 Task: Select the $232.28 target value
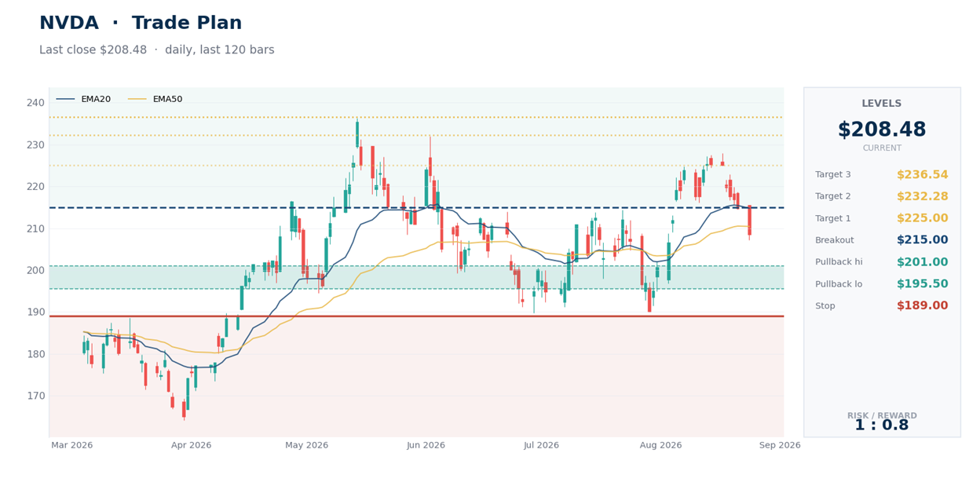(923, 196)
